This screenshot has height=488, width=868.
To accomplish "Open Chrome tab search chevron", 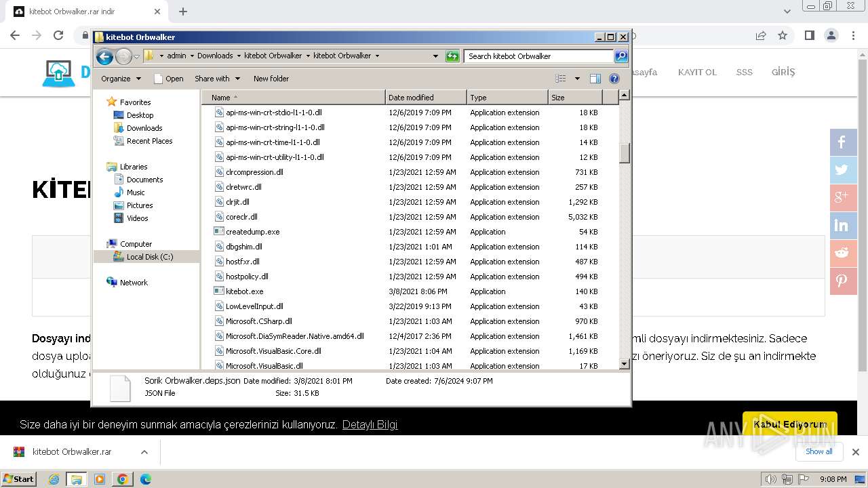I will (787, 12).
